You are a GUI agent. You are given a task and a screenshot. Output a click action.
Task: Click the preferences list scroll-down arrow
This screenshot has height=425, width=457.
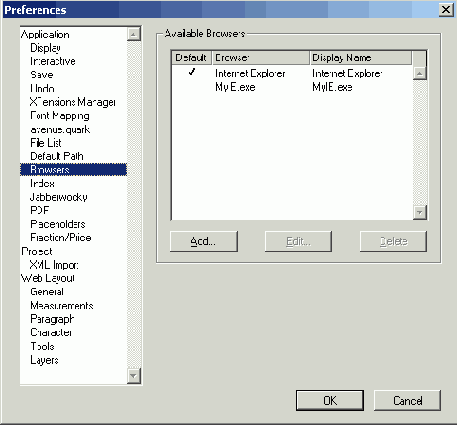(134, 376)
